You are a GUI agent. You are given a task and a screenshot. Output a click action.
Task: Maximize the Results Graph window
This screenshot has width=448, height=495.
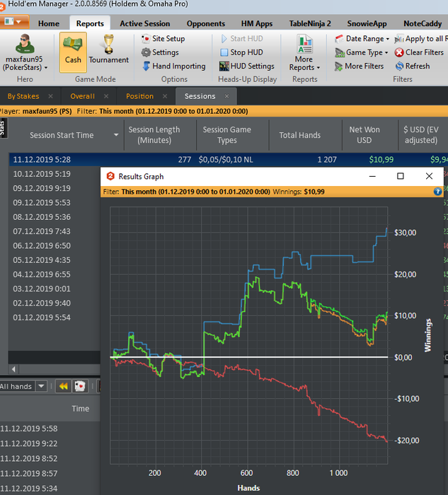coord(401,176)
